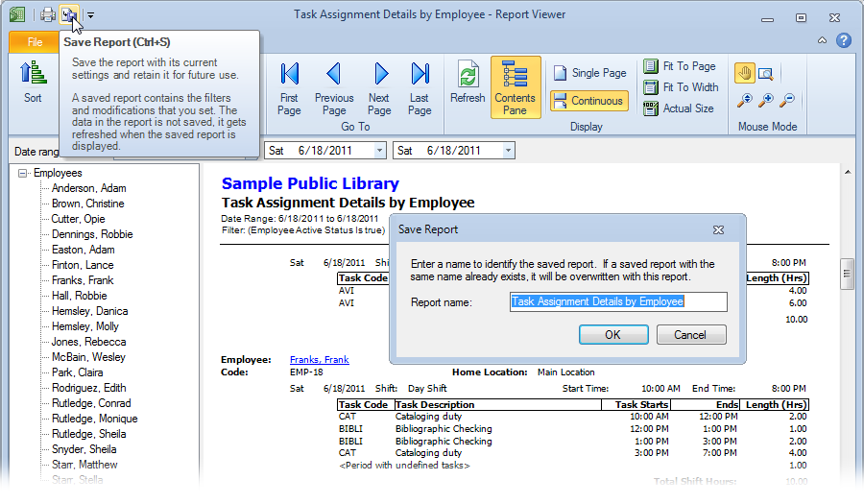The image size is (864, 504).
Task: Go to Previous Page
Action: click(334, 88)
